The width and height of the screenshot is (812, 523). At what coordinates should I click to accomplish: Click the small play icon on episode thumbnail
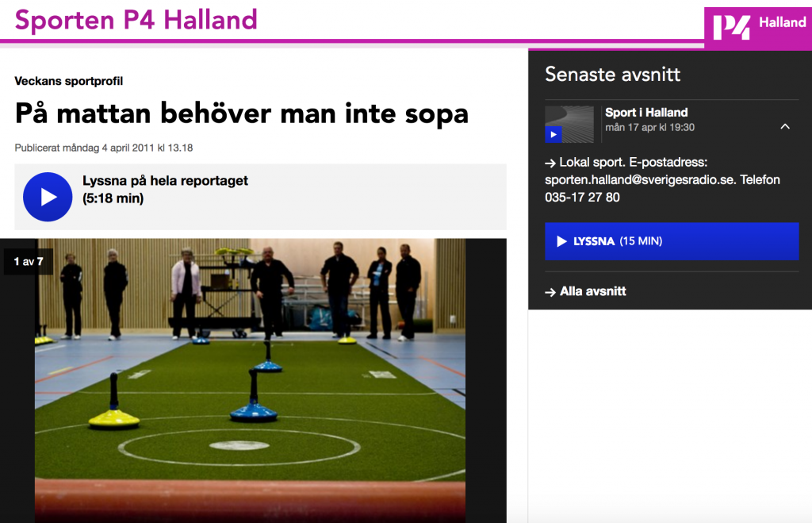click(x=553, y=135)
